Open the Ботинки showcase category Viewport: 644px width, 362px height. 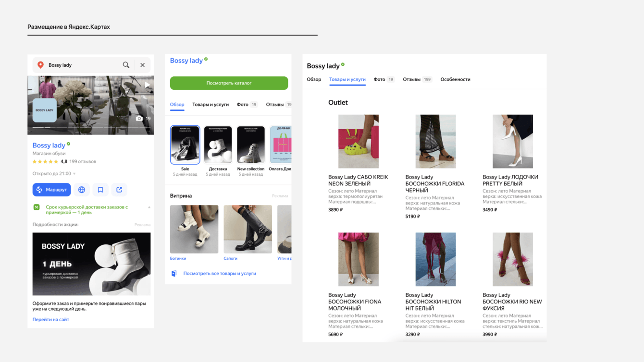click(x=194, y=229)
